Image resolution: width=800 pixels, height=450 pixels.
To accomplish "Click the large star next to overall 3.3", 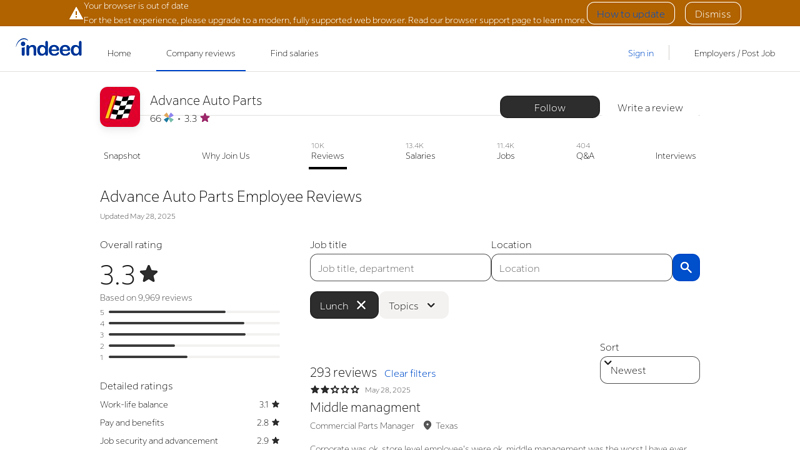I will click(149, 273).
